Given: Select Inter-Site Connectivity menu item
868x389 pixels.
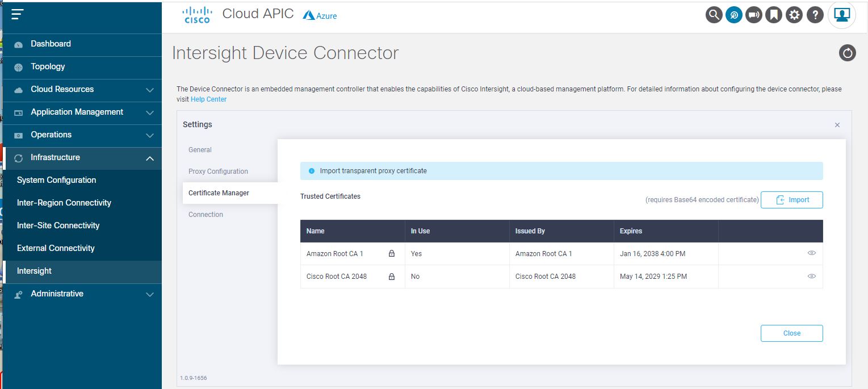Looking at the screenshot, I should pos(82,225).
